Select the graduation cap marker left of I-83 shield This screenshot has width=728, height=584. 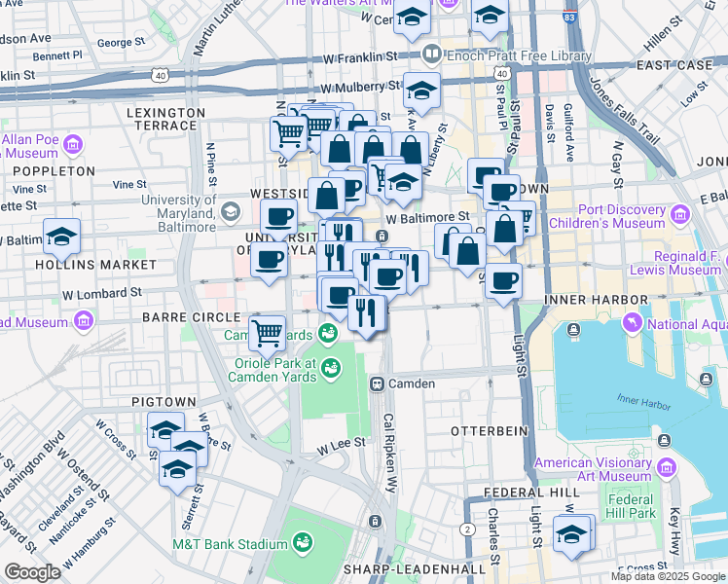(490, 18)
